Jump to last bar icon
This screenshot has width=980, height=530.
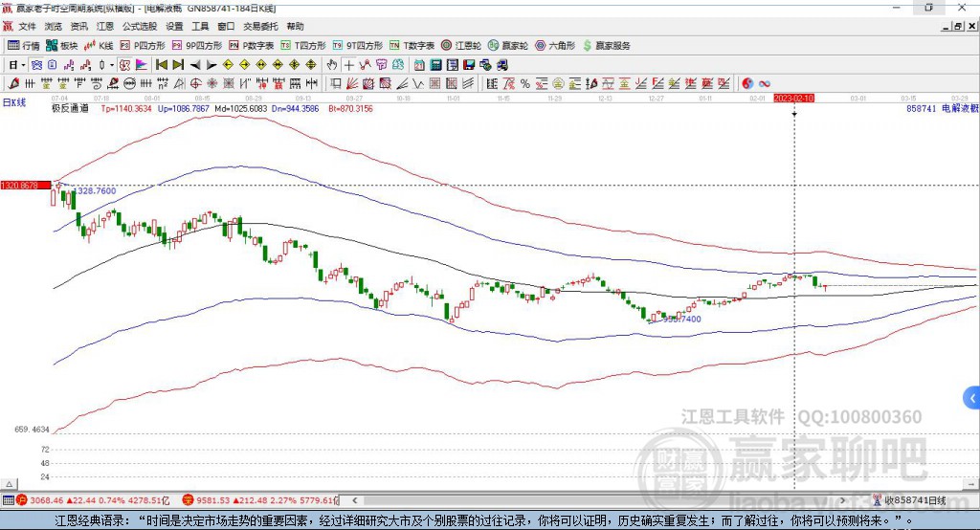point(178,65)
